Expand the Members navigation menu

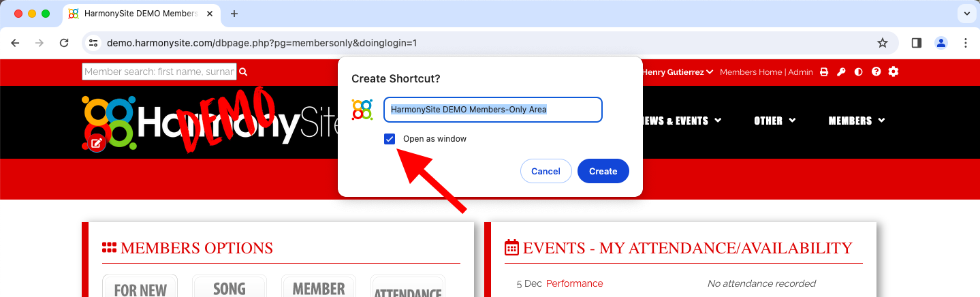857,121
